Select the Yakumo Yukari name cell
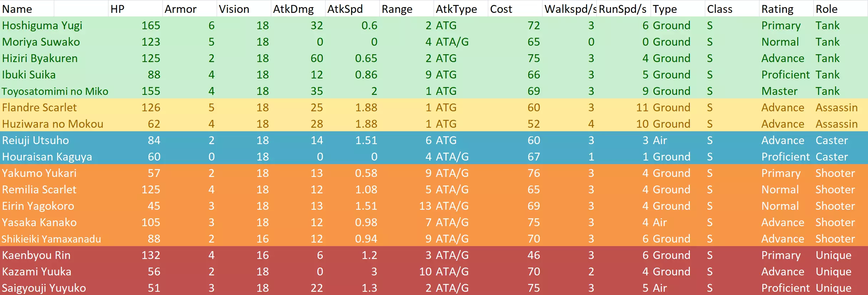The height and width of the screenshot is (295, 868). pos(39,173)
